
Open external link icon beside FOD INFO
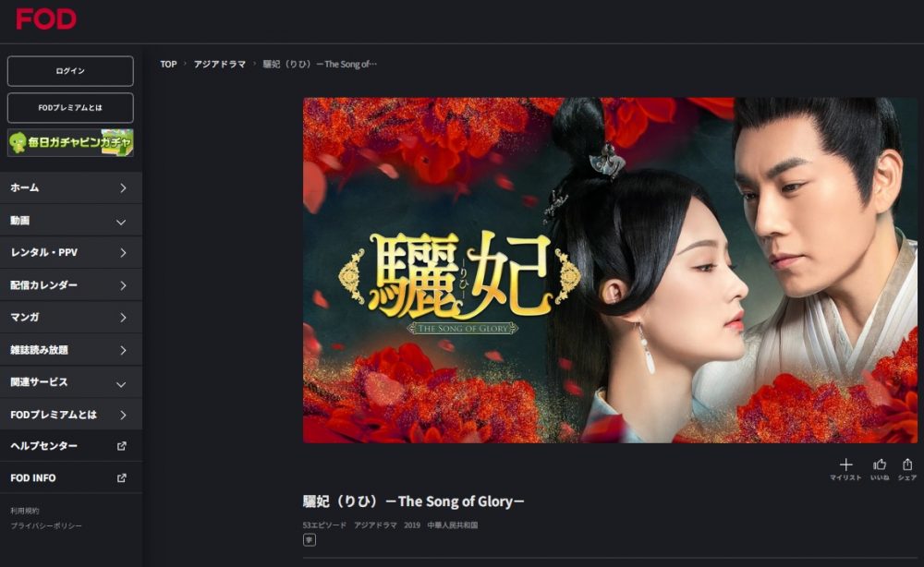click(x=121, y=477)
